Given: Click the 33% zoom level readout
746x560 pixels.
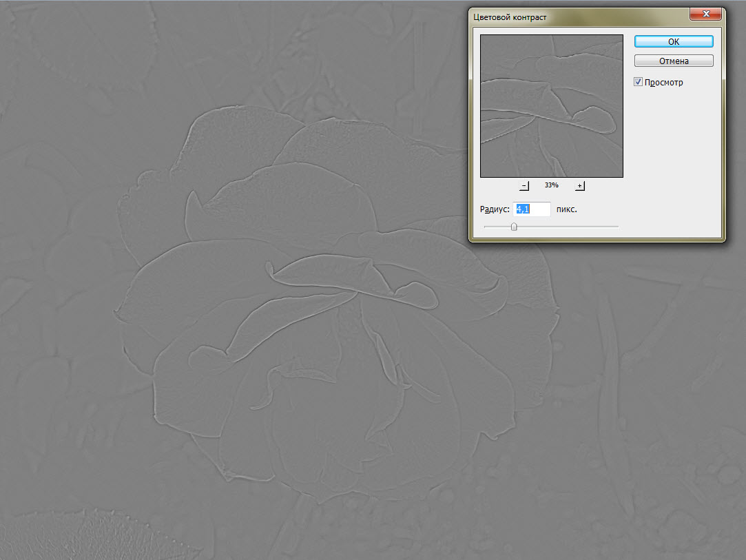Looking at the screenshot, I should point(552,185).
